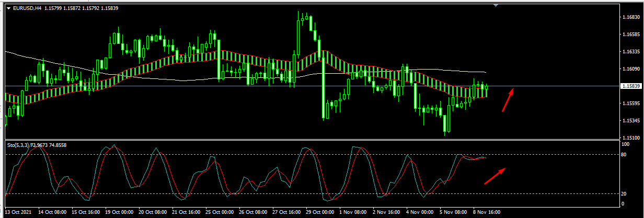Click the stochastic 80 level label
Screen dimensions: 644x218
click(x=624, y=155)
